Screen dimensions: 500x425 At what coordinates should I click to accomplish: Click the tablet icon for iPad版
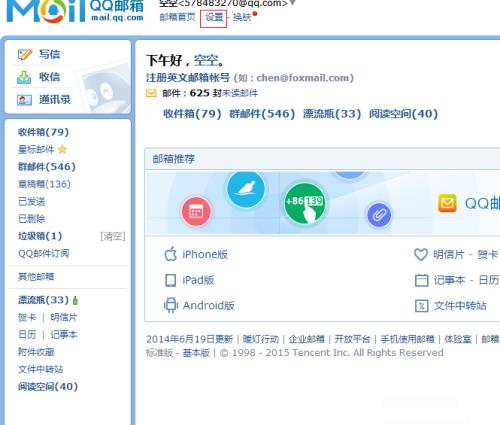point(171,280)
